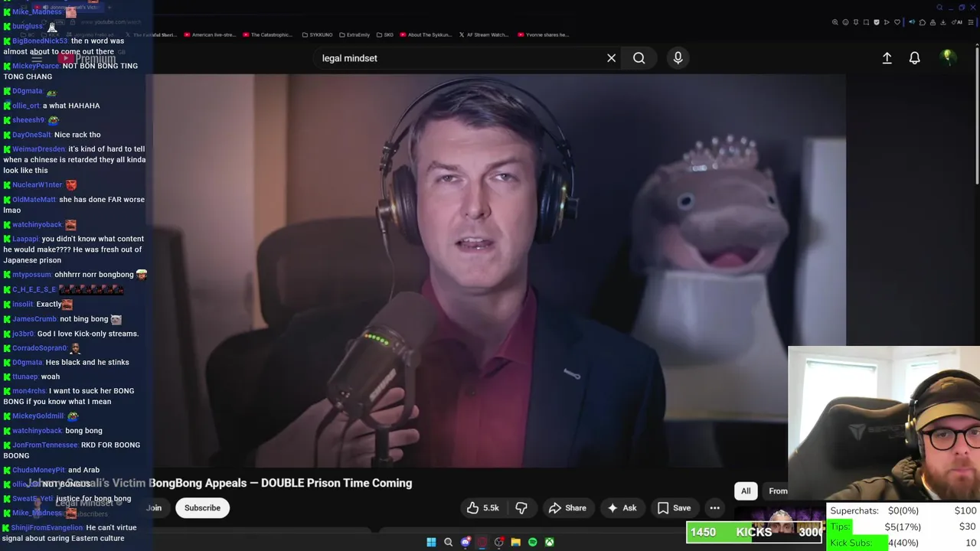Open 'AF Stream Watch...' X bookmark
Screen dimensions: 980x551
click(x=484, y=34)
